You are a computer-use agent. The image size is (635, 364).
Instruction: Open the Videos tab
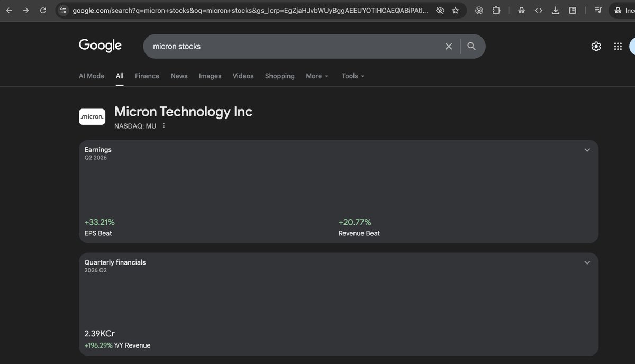pyautogui.click(x=243, y=76)
